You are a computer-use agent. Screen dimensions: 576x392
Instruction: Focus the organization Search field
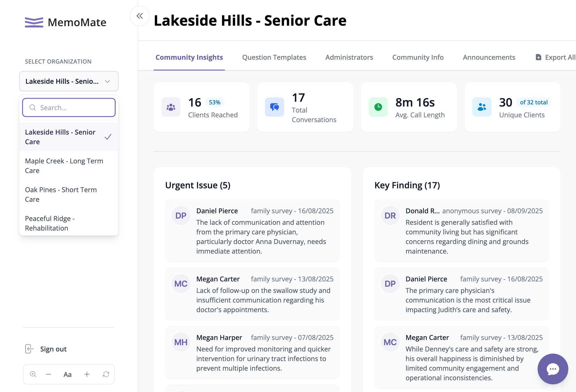coord(69,107)
